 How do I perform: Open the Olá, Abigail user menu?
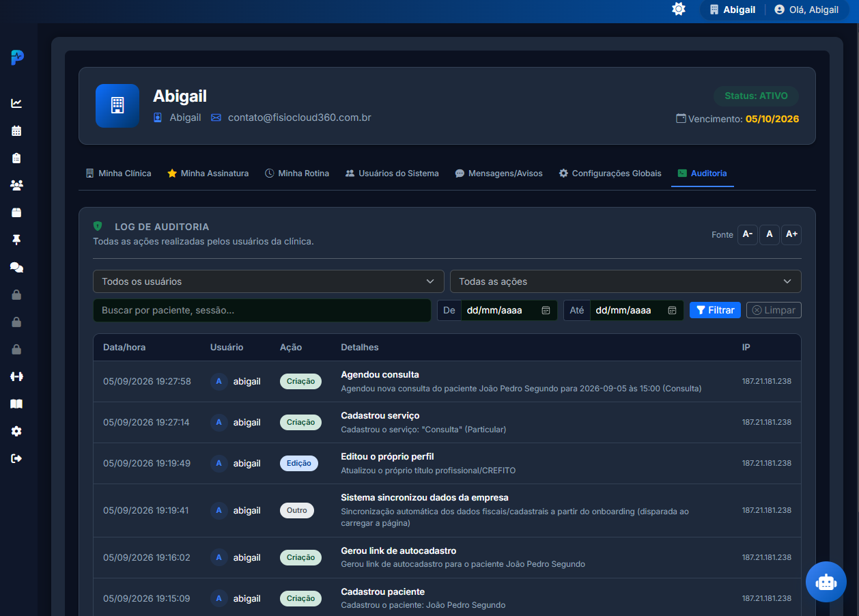(x=806, y=10)
